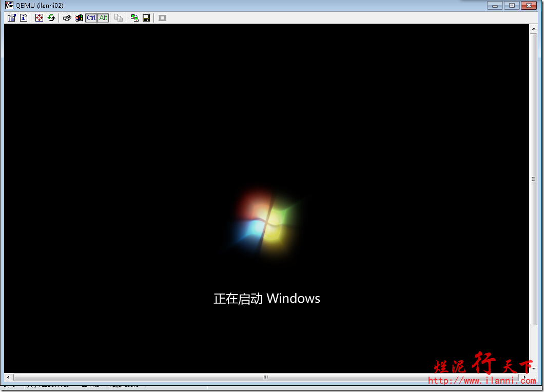Click the horizontal scrollbar thumb
Viewport: 544px width, 392px height.
point(265,377)
